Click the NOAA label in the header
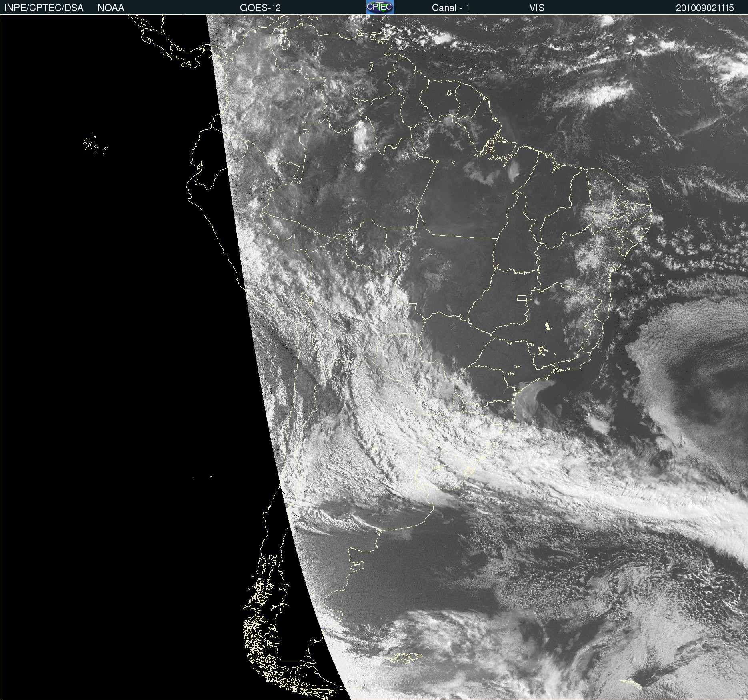 [111, 8]
